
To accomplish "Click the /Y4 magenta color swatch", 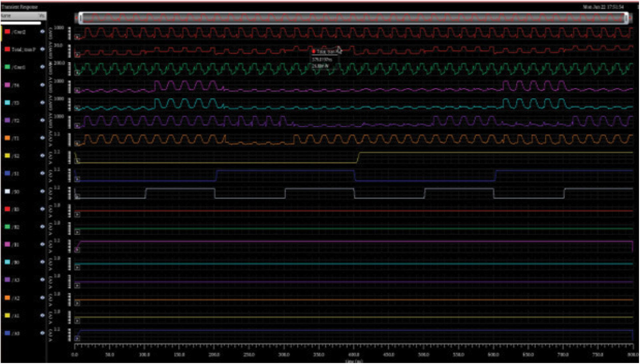I will tap(7, 85).
